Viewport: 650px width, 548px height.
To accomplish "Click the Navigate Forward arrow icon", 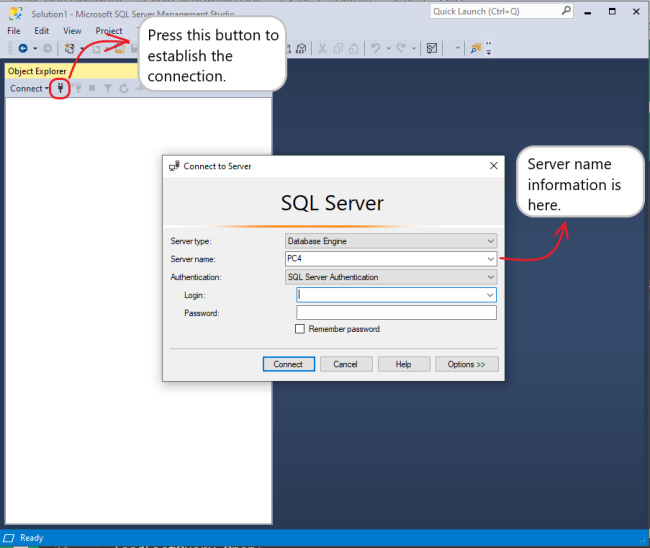I will tap(47, 48).
